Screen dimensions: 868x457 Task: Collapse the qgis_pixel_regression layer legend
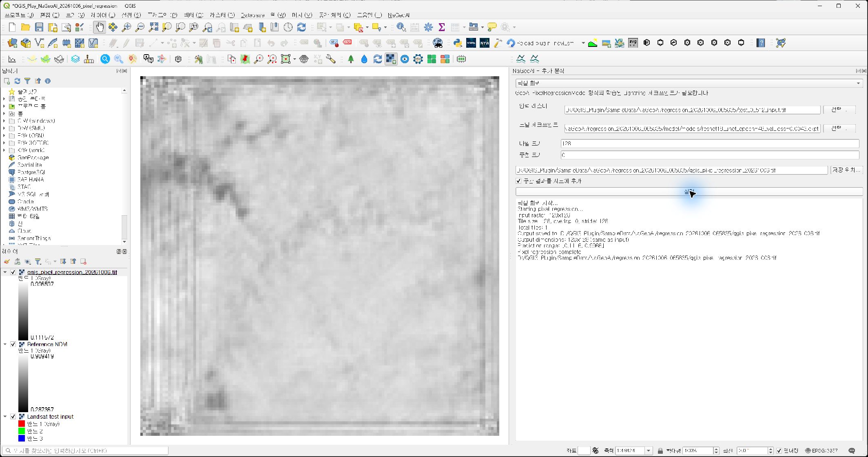[5, 272]
